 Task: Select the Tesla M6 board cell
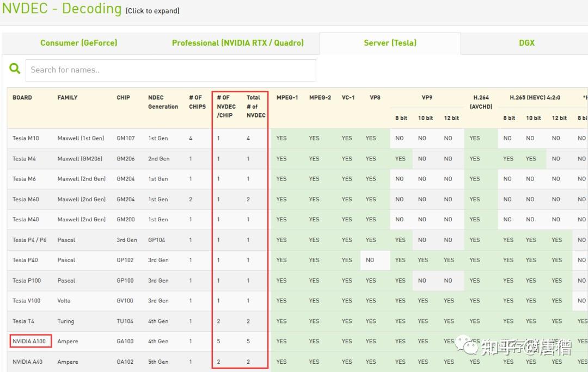[24, 179]
